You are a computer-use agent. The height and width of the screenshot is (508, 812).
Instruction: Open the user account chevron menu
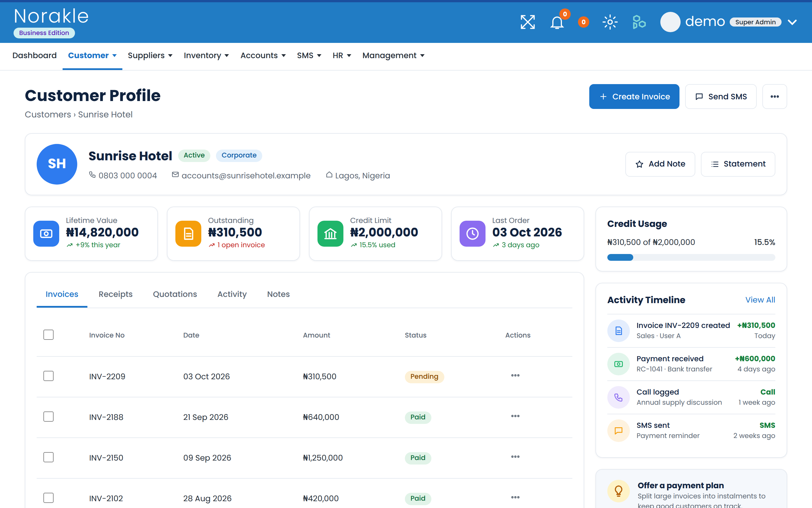792,22
